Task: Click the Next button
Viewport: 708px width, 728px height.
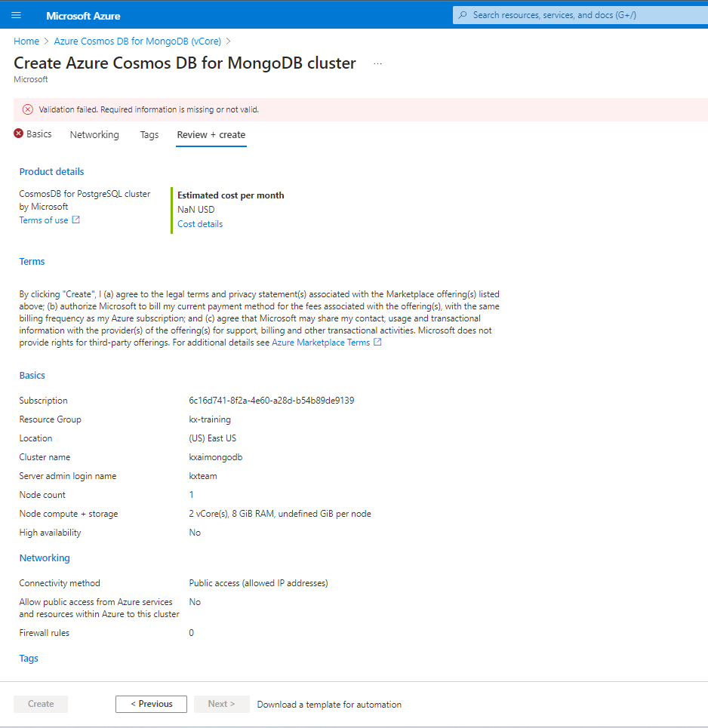Action: click(222, 704)
